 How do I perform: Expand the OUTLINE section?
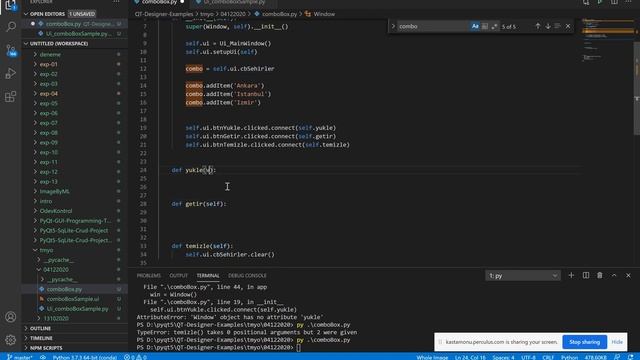pos(40,328)
